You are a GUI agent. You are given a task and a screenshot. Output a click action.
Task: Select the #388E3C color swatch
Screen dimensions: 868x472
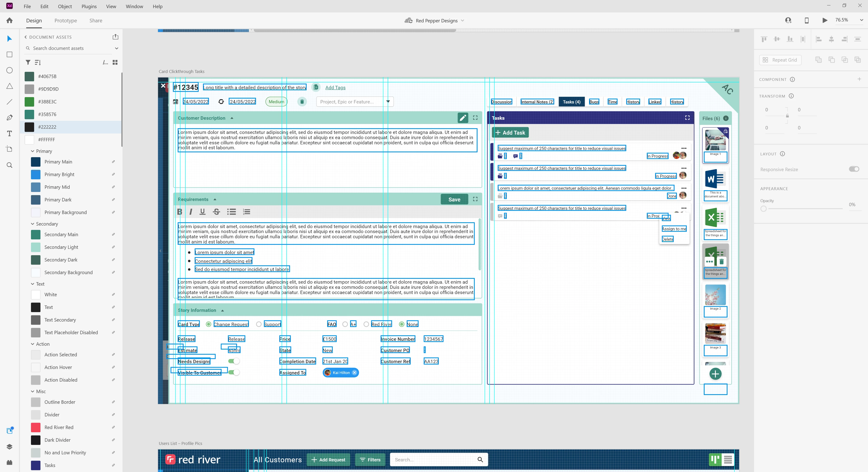(29, 102)
